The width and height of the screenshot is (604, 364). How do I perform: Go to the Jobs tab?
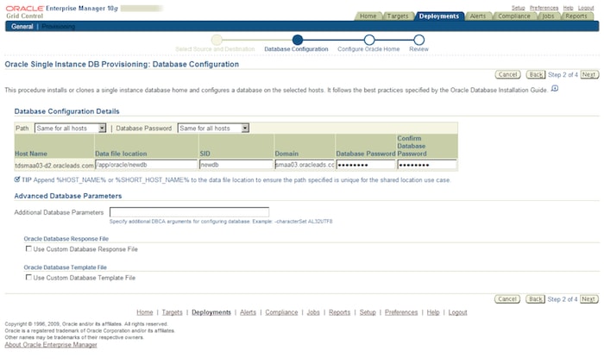pos(548,16)
